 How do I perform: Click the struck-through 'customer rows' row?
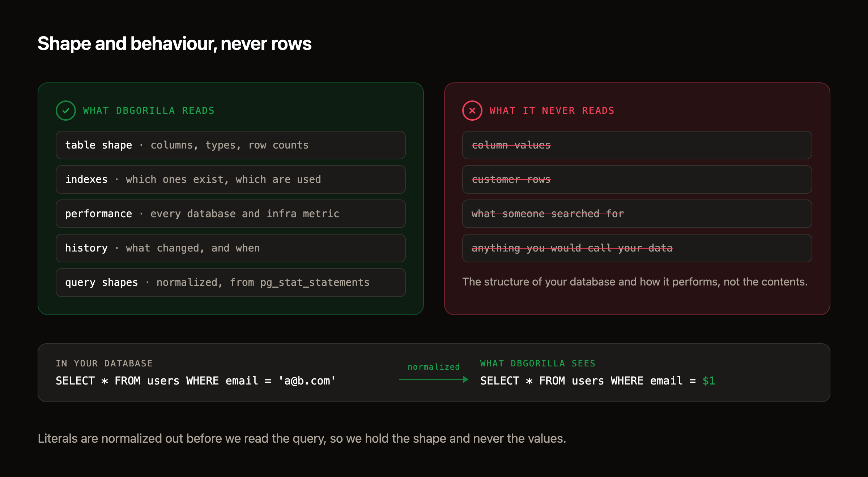pos(637,180)
